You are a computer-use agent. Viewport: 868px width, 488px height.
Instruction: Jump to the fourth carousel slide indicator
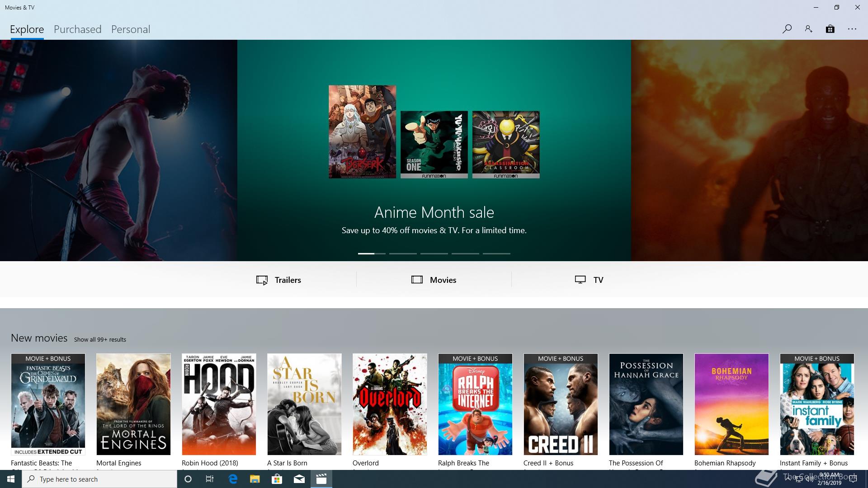pos(465,253)
